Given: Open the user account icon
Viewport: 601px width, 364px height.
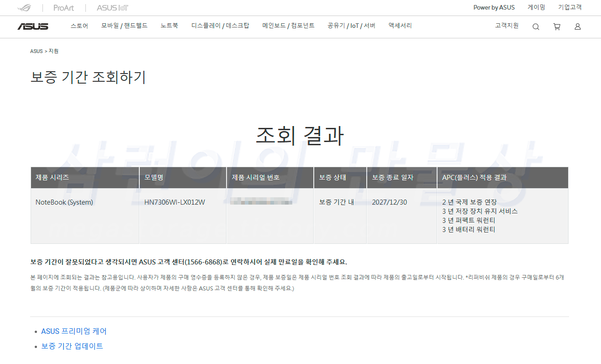Looking at the screenshot, I should (x=578, y=26).
